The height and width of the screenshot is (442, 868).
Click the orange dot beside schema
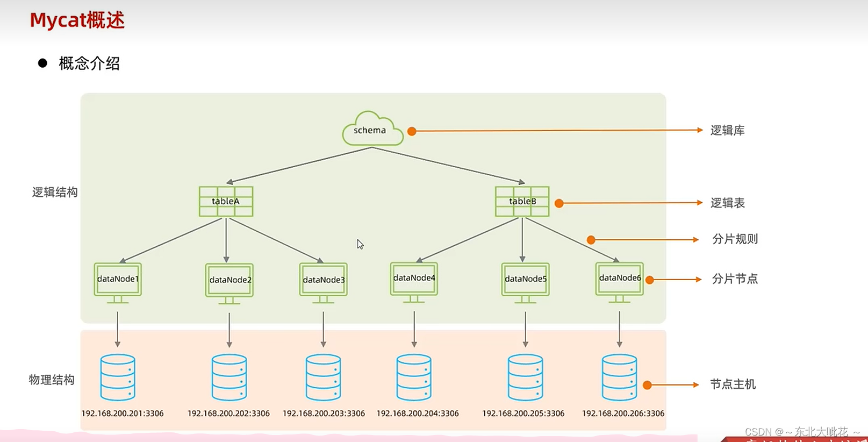pos(412,131)
